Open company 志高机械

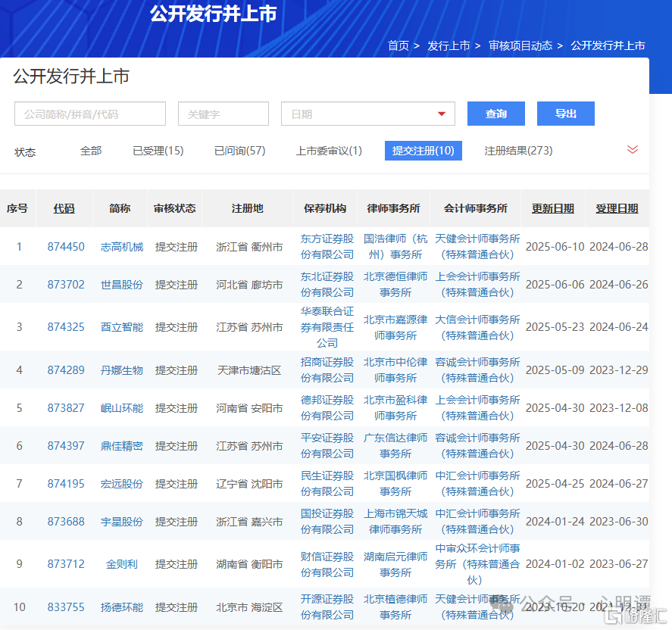pos(122,247)
